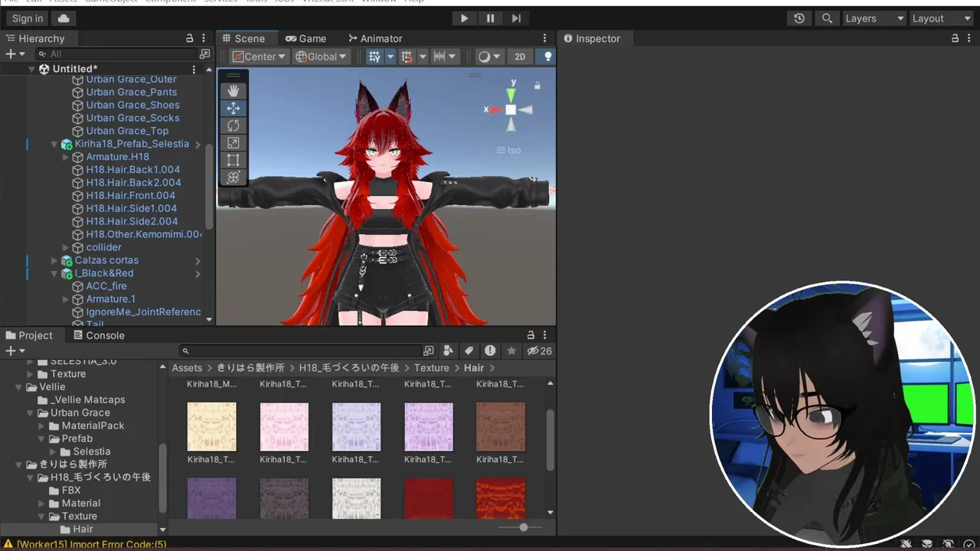Open the Layers dropdown
The width and height of the screenshot is (980, 551).
click(874, 18)
